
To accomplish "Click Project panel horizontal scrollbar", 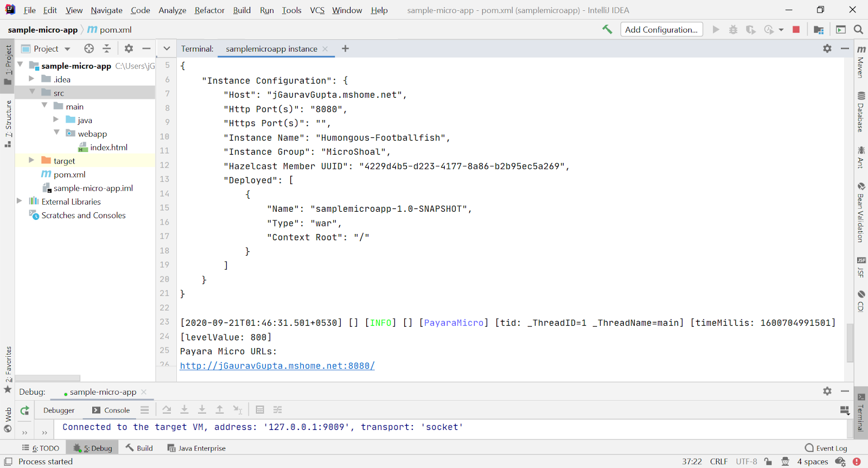I will pos(48,378).
